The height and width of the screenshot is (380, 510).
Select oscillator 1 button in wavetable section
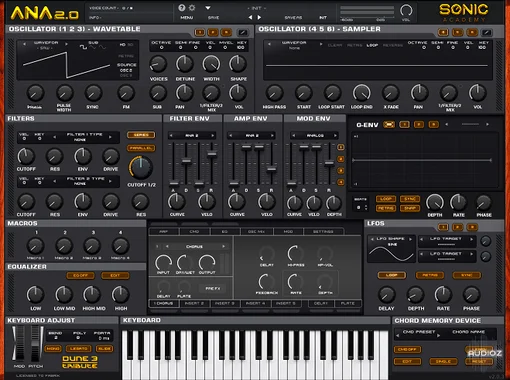click(x=200, y=32)
